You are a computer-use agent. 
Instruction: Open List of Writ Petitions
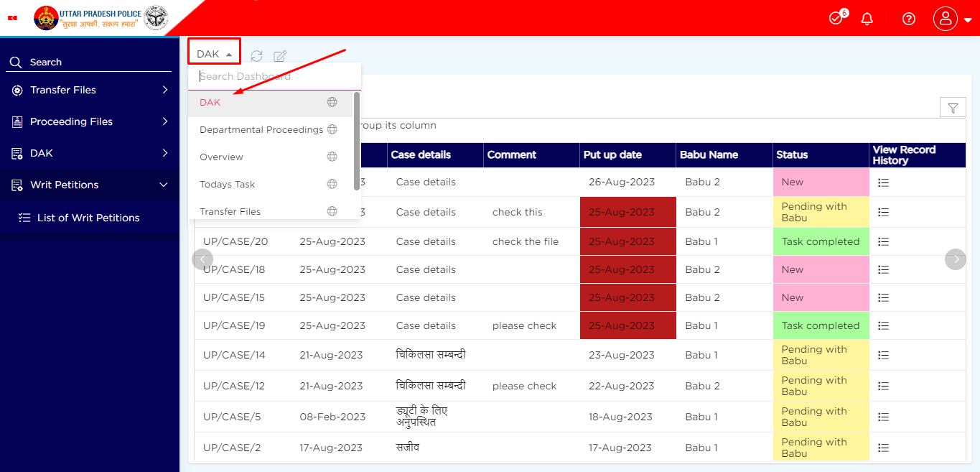pos(90,218)
